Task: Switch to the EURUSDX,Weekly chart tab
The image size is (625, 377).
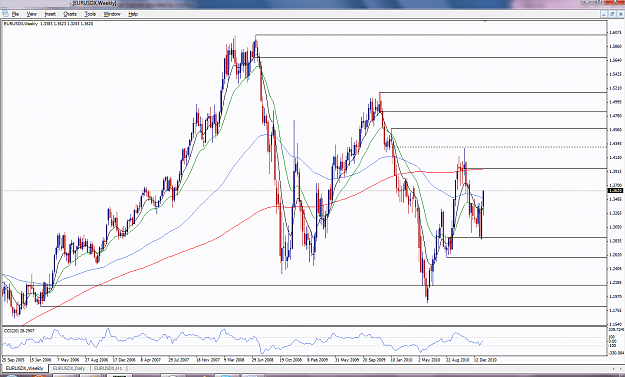Action: click(24, 368)
